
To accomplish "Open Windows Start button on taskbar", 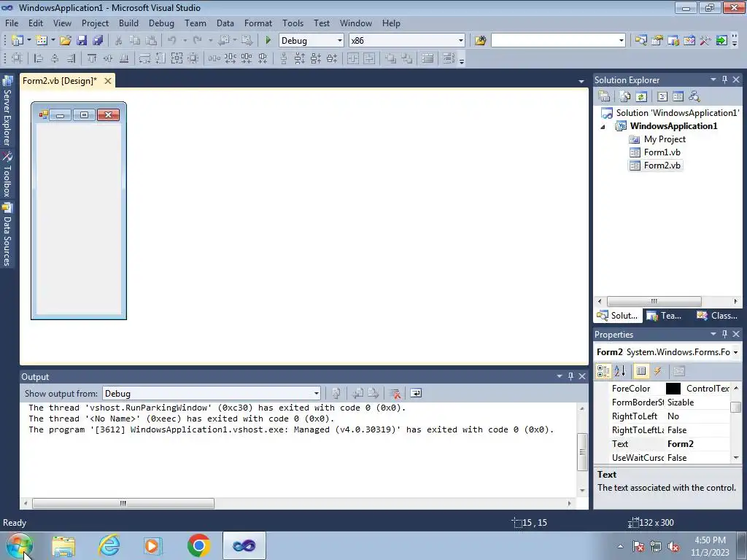I will tap(20, 545).
